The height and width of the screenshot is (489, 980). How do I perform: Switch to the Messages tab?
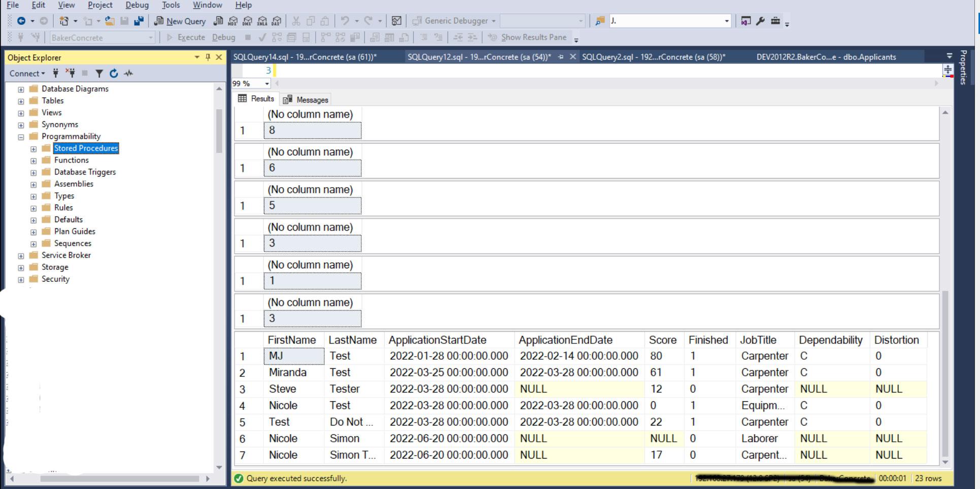tap(306, 100)
